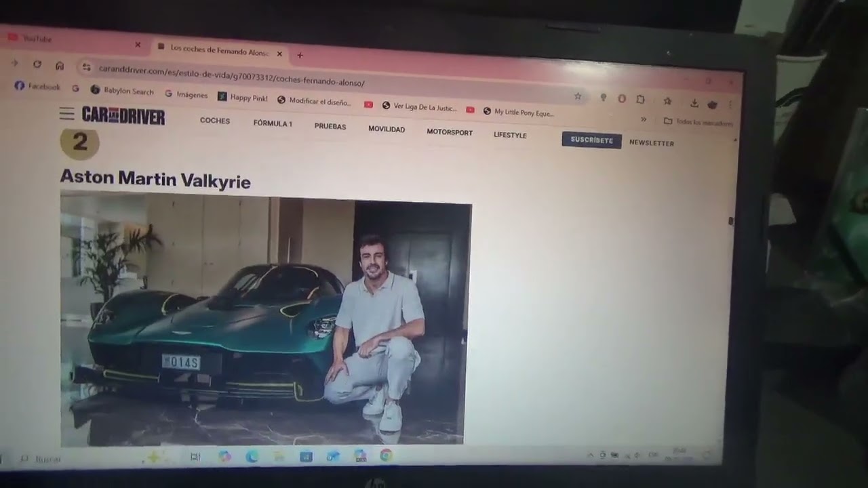Open the COCHES section
Screen dimensions: 868x488
pos(215,121)
